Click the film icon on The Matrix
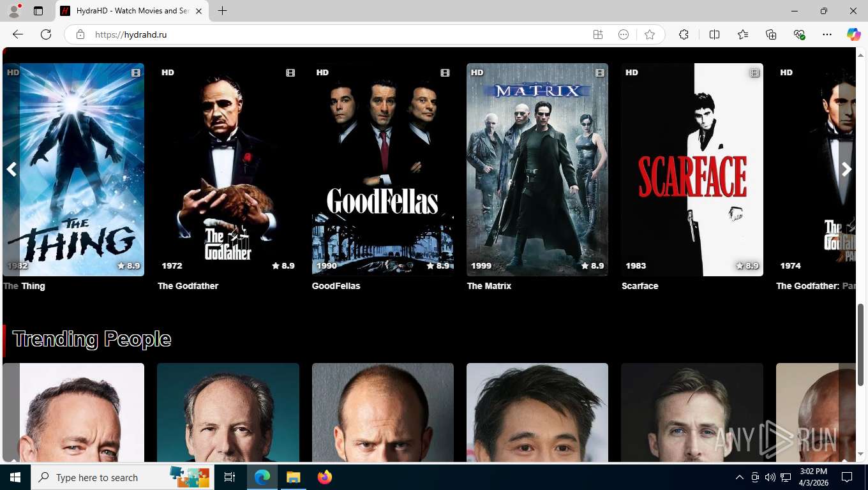Viewport: 868px width, 490px height. [x=600, y=73]
